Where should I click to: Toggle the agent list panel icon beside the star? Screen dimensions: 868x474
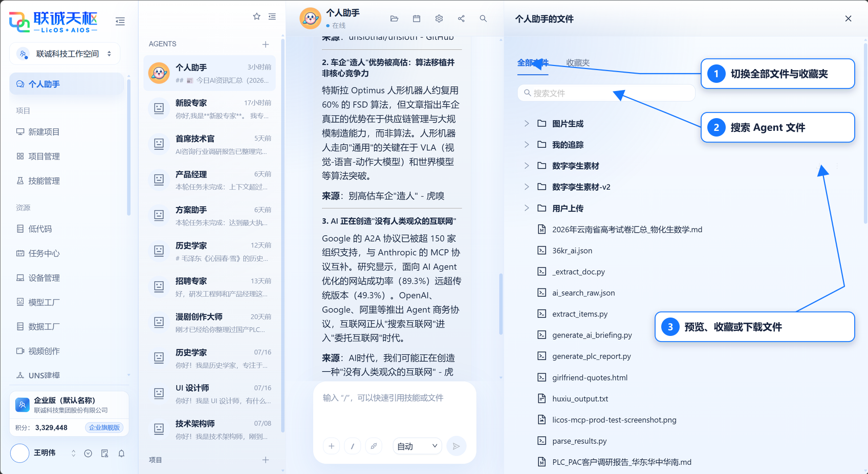pyautogui.click(x=272, y=16)
